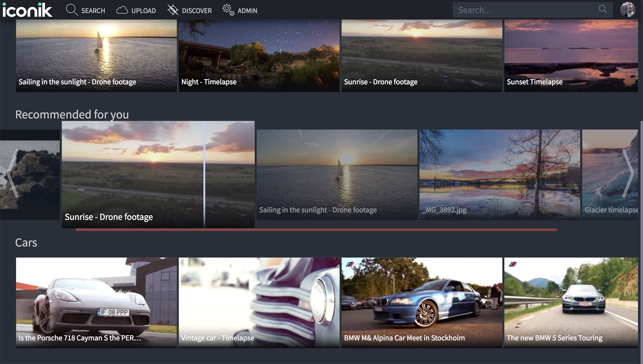
Task: Click the scrub line on Sunrise preview
Action: point(204,174)
